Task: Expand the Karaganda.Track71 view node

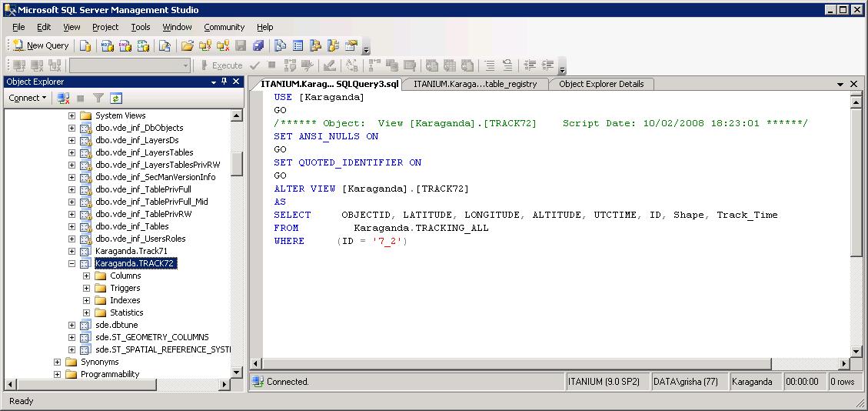Action: coord(72,251)
